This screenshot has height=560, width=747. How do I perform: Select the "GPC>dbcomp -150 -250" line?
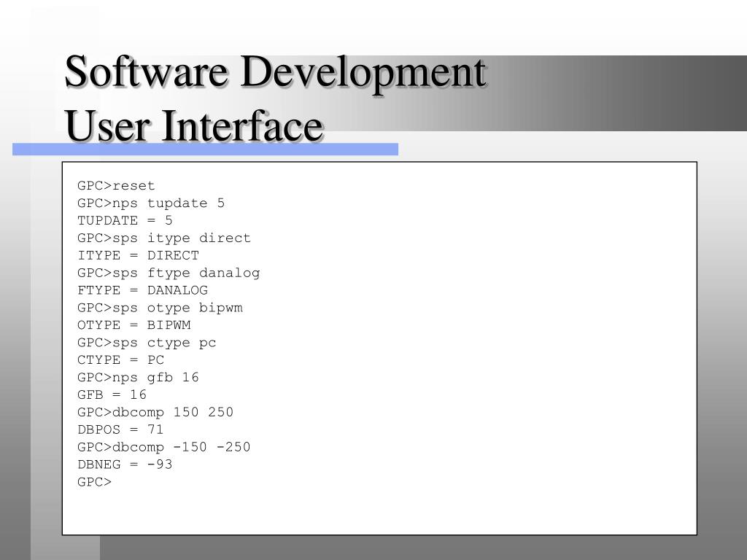point(164,447)
